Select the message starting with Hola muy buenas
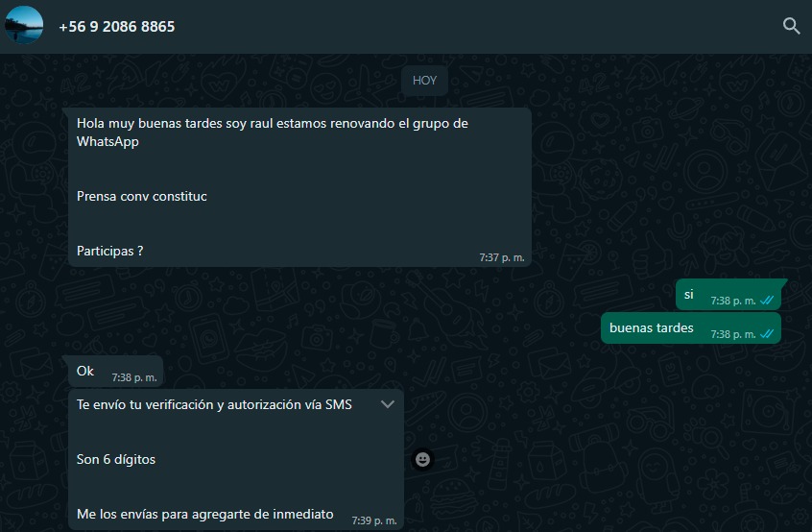Viewport: 812px width, 532px height. (x=299, y=187)
